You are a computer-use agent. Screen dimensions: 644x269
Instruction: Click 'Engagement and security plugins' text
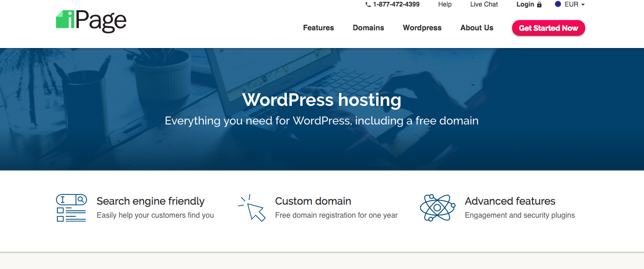(520, 215)
